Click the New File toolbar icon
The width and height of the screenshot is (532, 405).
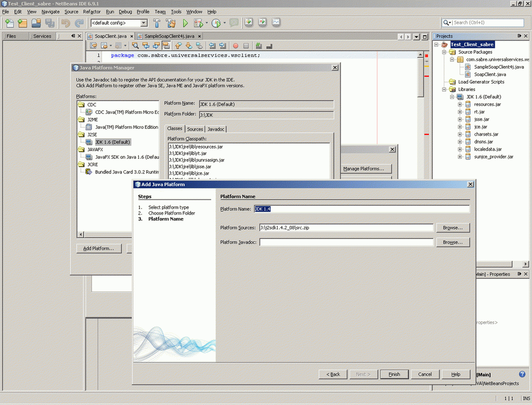pos(10,23)
